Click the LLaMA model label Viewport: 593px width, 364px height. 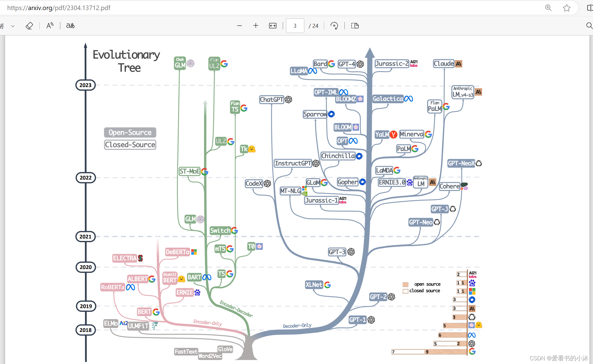pos(299,71)
